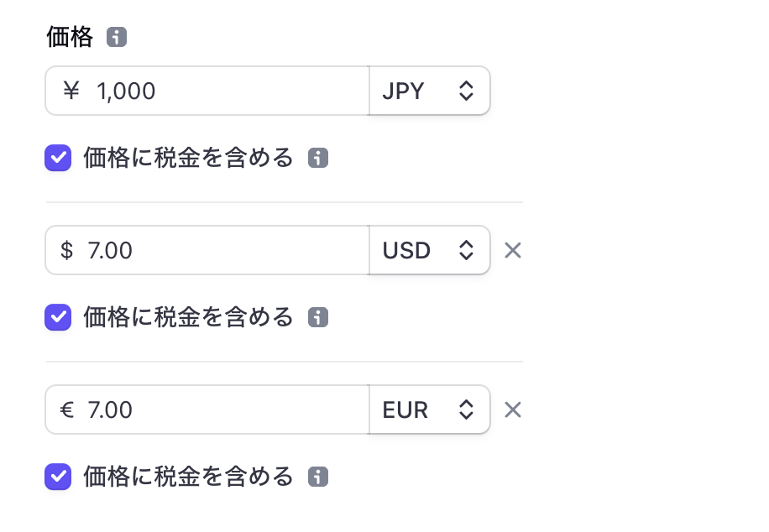Open the EUR currency dropdown
The width and height of the screenshot is (769, 532).
tap(428, 409)
